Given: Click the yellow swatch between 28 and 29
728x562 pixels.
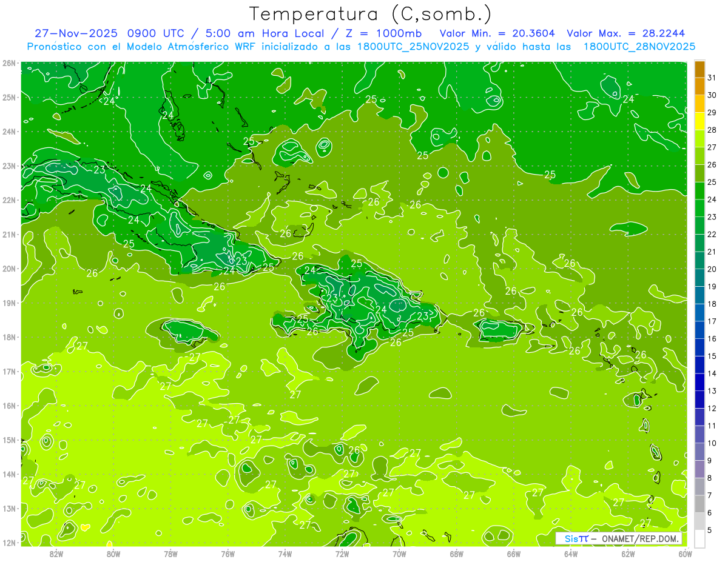Looking at the screenshot, I should coord(699,121).
